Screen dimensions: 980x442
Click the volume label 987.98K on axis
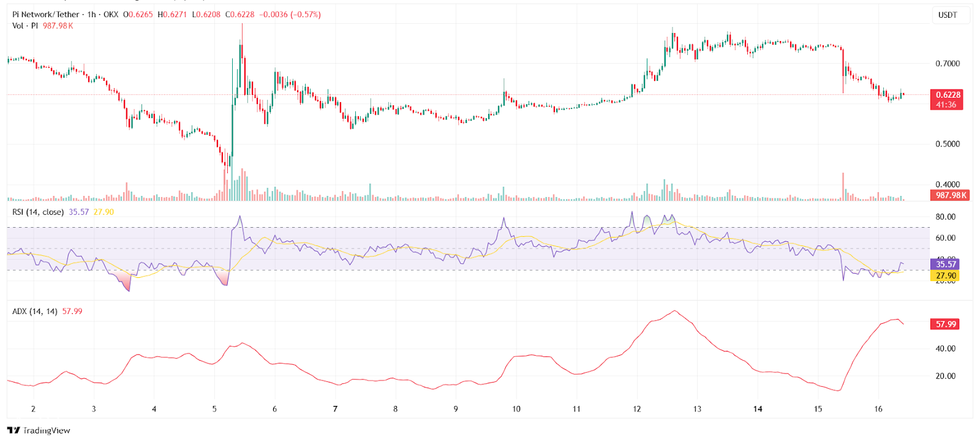click(x=950, y=195)
